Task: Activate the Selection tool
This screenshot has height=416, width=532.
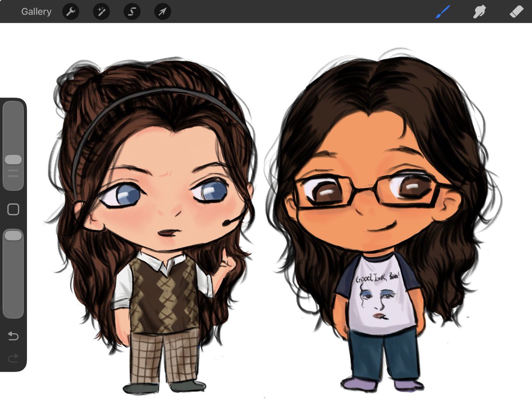Action: pos(132,12)
